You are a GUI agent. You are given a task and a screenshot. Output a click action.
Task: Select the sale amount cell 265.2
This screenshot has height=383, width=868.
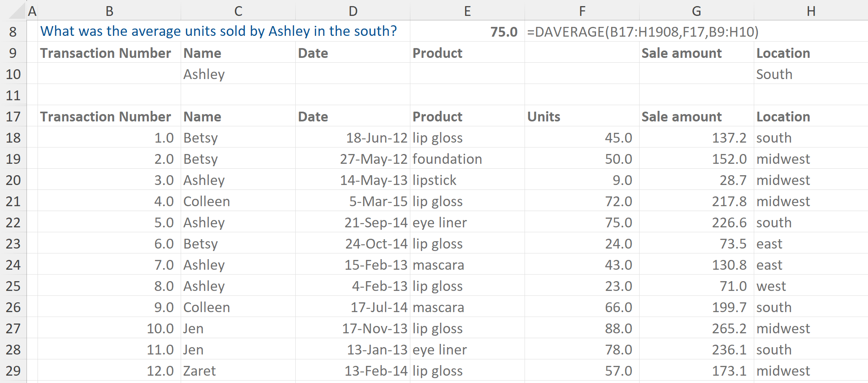(696, 328)
